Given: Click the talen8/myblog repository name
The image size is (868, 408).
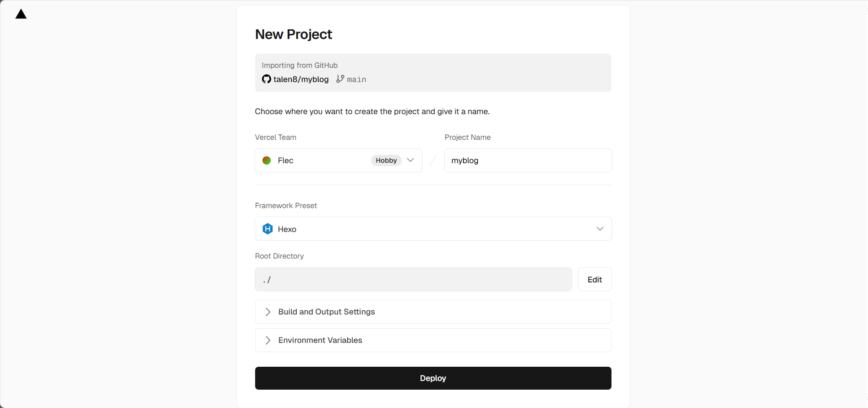Looking at the screenshot, I should pos(301,79).
